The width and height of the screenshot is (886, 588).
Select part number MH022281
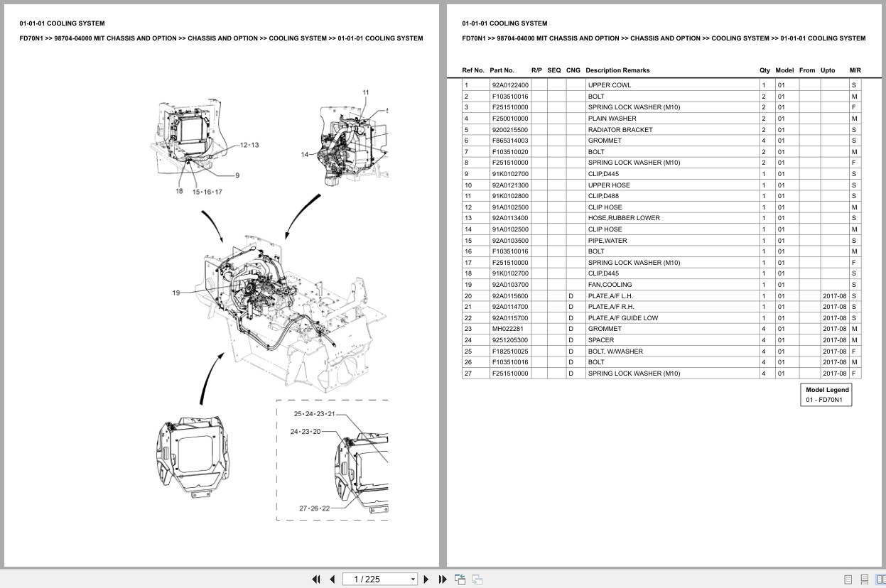point(507,329)
